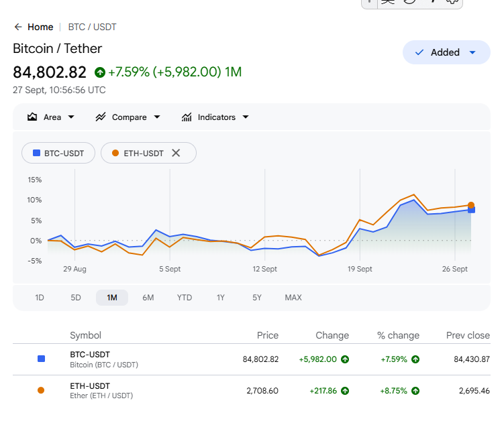The height and width of the screenshot is (423, 504).
Task: Remove ETH-USDT comparison with the X
Action: coord(176,153)
